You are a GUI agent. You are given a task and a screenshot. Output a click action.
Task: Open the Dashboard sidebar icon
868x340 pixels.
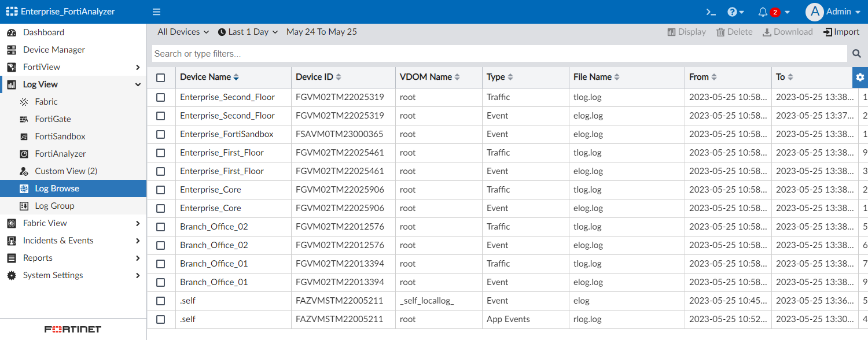point(13,32)
